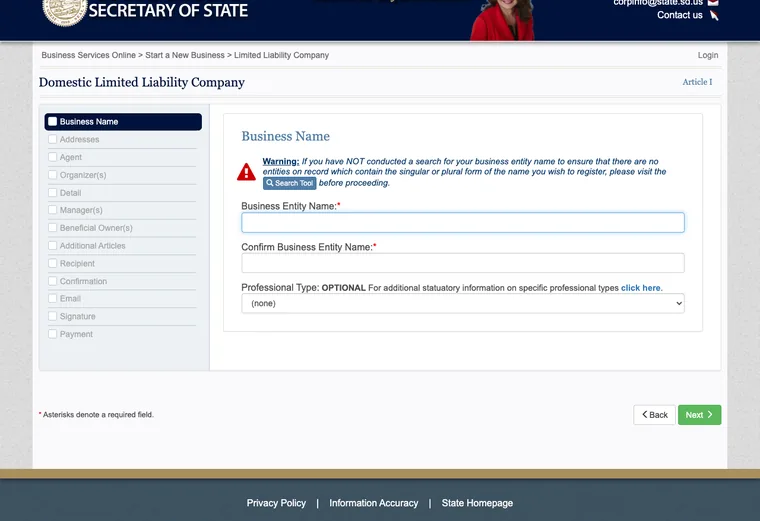
Task: Click the Back button
Action: (654, 415)
